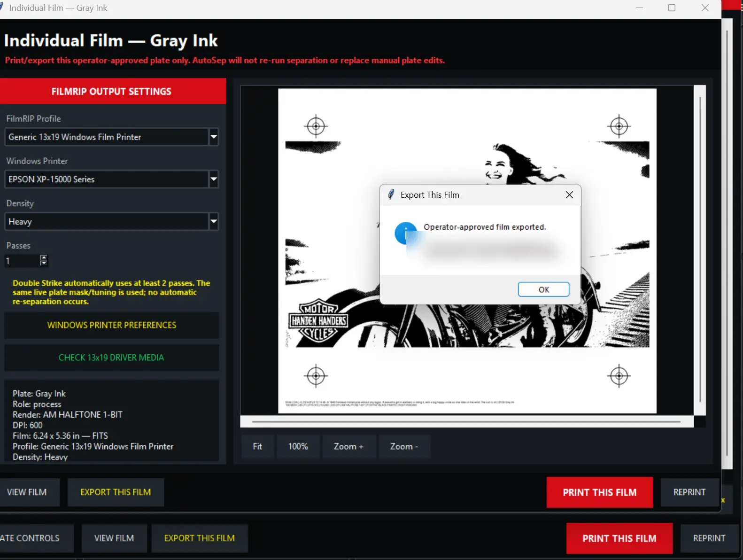Viewport: 743px width, 560px height.
Task: Click Export This Film in Individual Film window
Action: pyautogui.click(x=116, y=492)
